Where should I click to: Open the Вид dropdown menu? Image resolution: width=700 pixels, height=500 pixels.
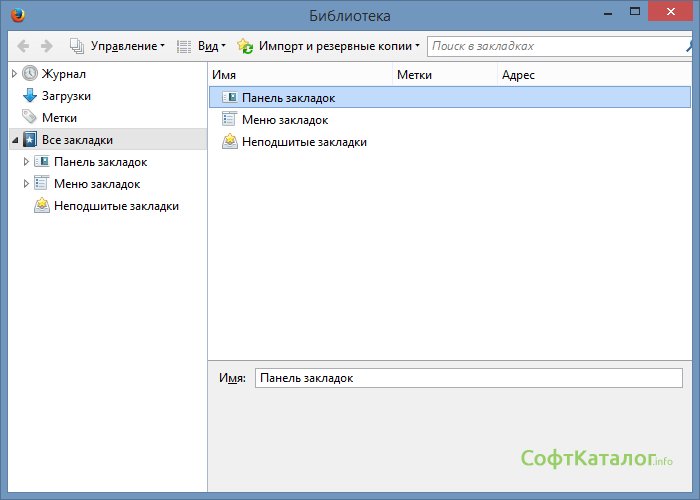click(x=201, y=46)
